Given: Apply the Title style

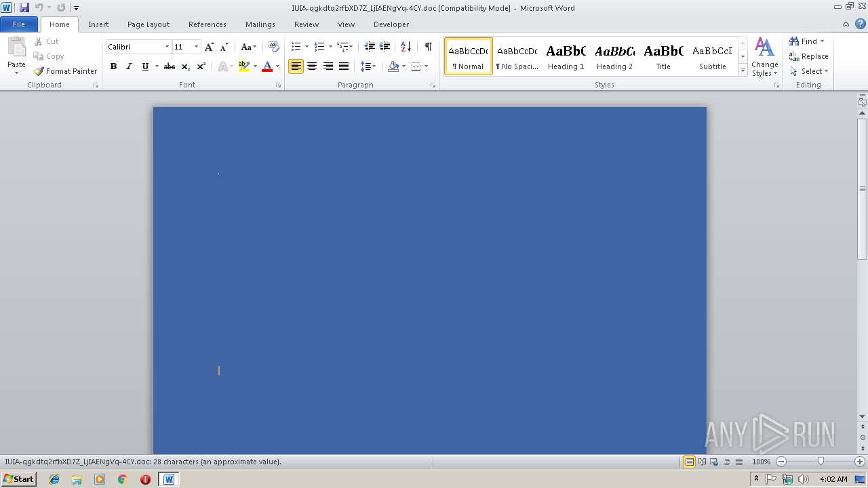Looking at the screenshot, I should point(663,56).
